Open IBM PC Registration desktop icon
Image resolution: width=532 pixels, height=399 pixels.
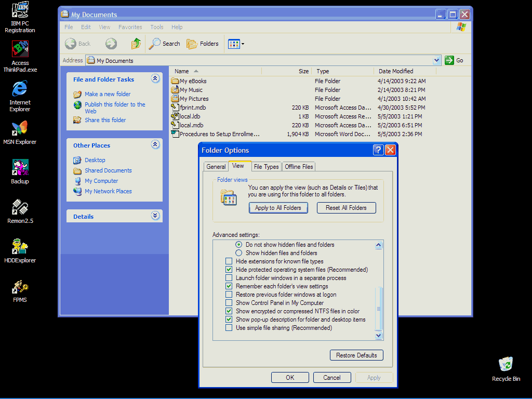coord(20,17)
